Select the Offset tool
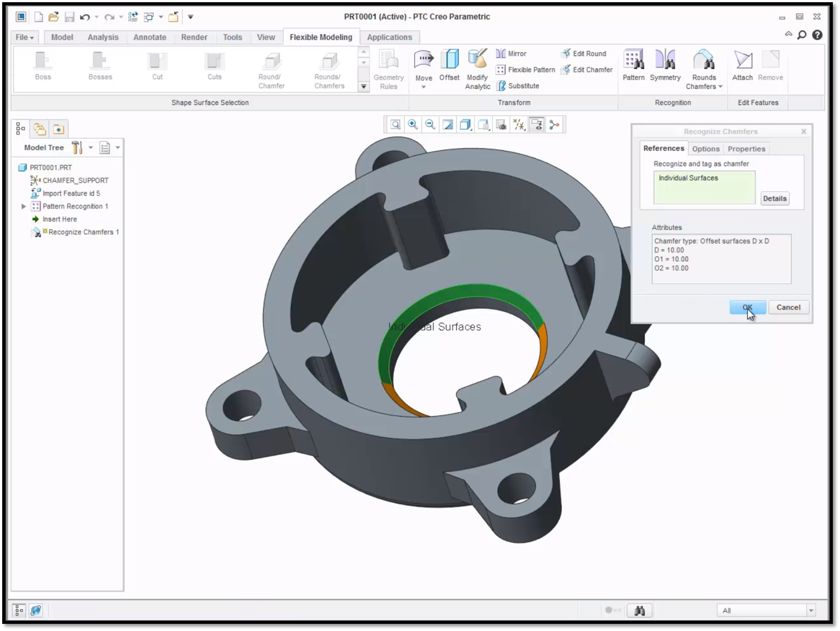Screen dimensions: 840x631 (449, 66)
